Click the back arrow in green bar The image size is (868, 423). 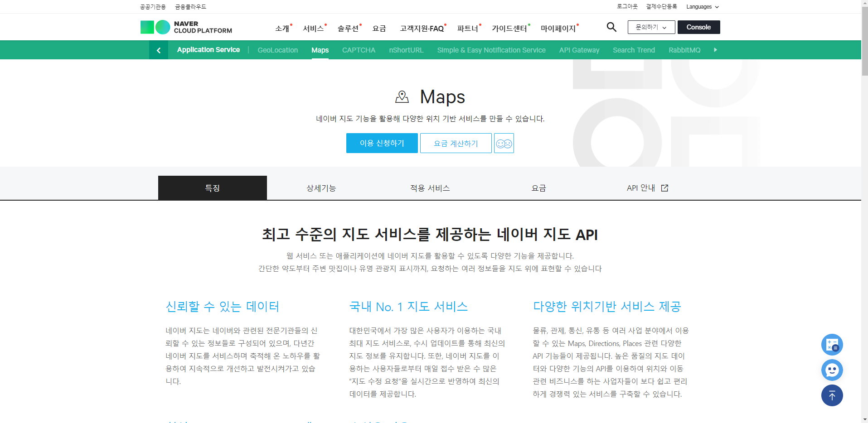click(159, 50)
